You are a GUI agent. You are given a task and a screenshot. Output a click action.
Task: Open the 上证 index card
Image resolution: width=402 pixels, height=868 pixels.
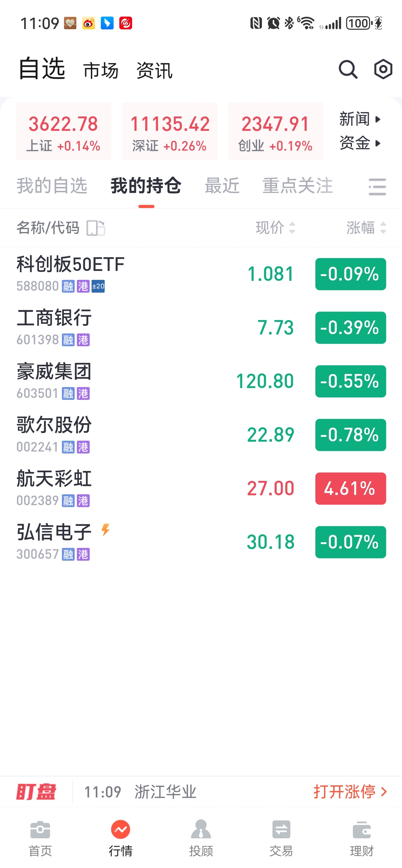(63, 131)
